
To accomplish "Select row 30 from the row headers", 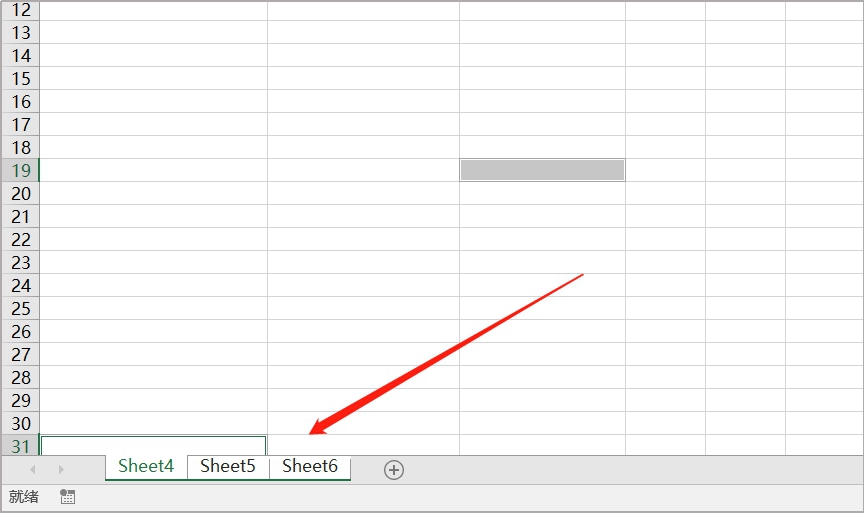I will pos(20,423).
